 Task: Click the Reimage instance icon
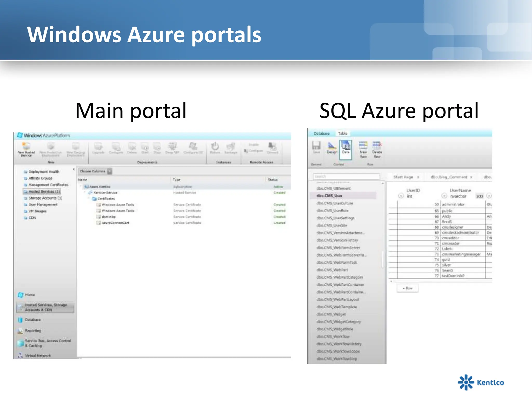pyautogui.click(x=231, y=146)
